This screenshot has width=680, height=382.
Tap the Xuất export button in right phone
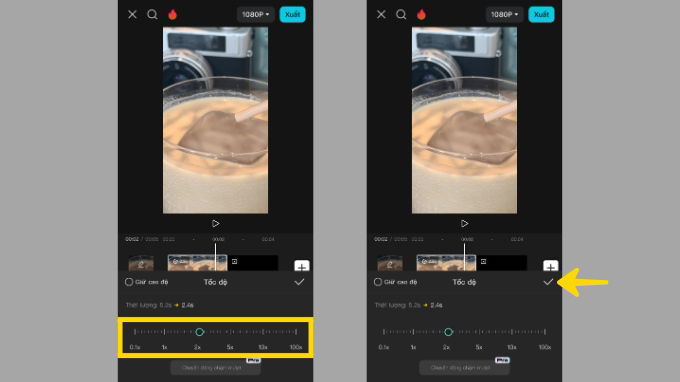(x=542, y=15)
